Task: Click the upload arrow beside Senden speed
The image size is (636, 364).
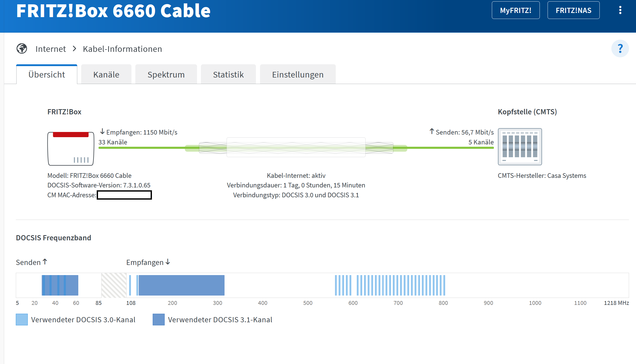Action: coord(432,131)
